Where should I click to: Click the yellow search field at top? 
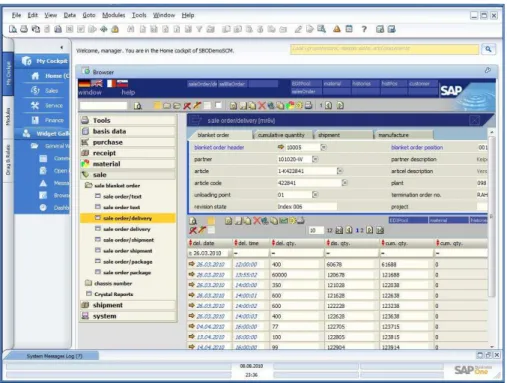384,49
